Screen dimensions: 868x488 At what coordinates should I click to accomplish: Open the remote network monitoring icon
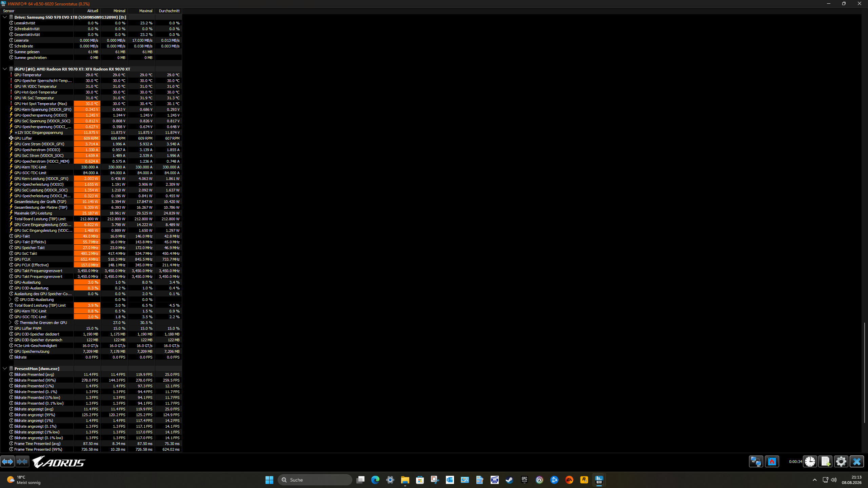[756, 462]
